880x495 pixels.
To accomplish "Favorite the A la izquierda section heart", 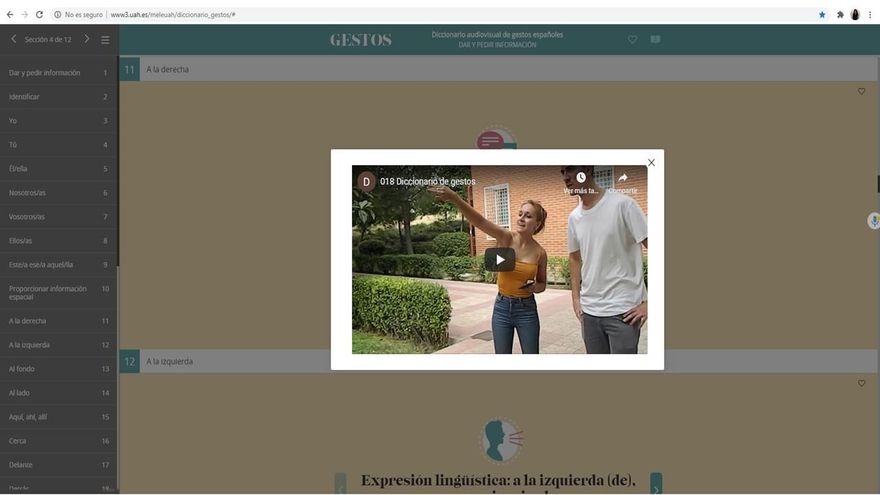I will [861, 383].
